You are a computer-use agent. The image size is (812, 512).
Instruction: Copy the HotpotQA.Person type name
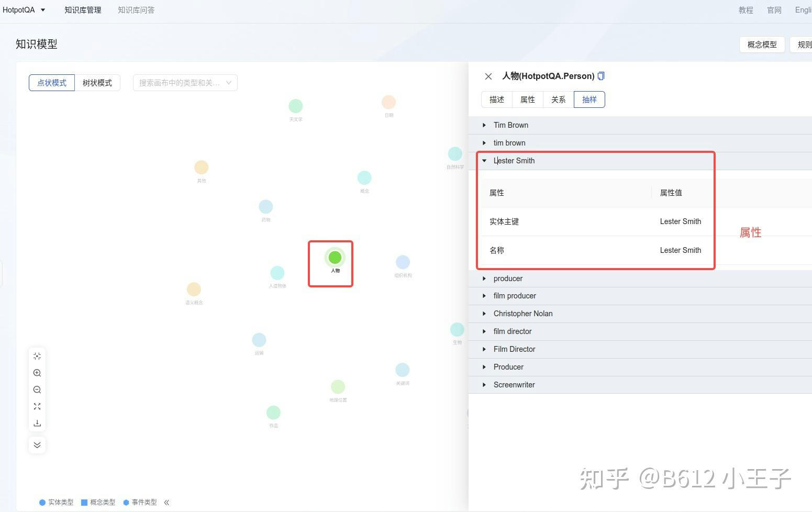[601, 76]
